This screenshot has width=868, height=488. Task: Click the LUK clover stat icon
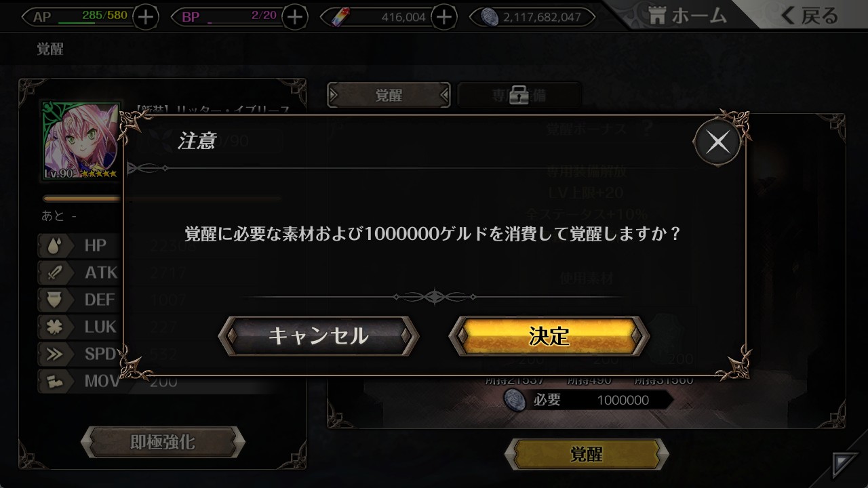coord(54,327)
